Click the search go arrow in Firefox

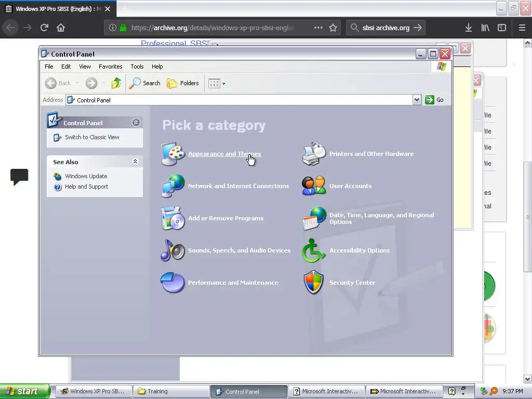(x=418, y=28)
